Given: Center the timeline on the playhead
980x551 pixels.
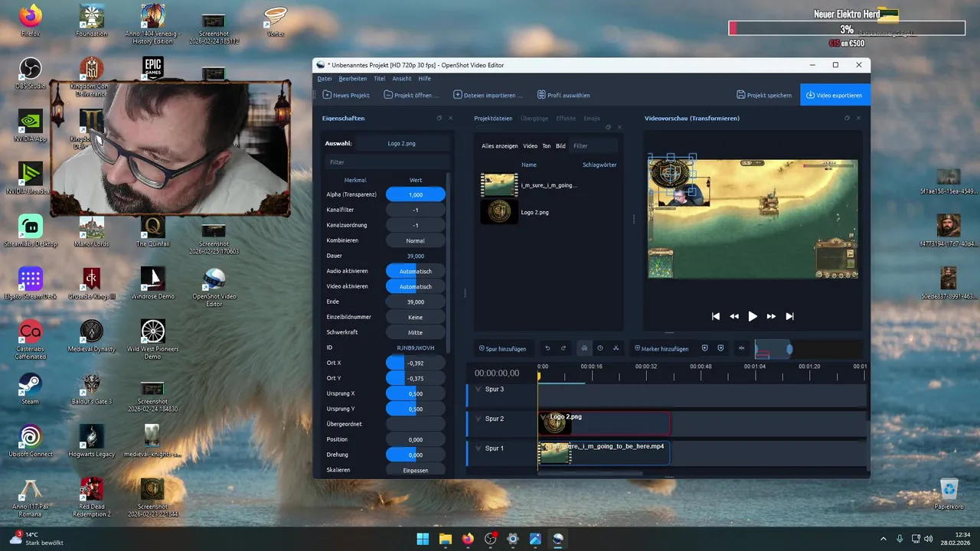Looking at the screenshot, I should click(x=741, y=348).
